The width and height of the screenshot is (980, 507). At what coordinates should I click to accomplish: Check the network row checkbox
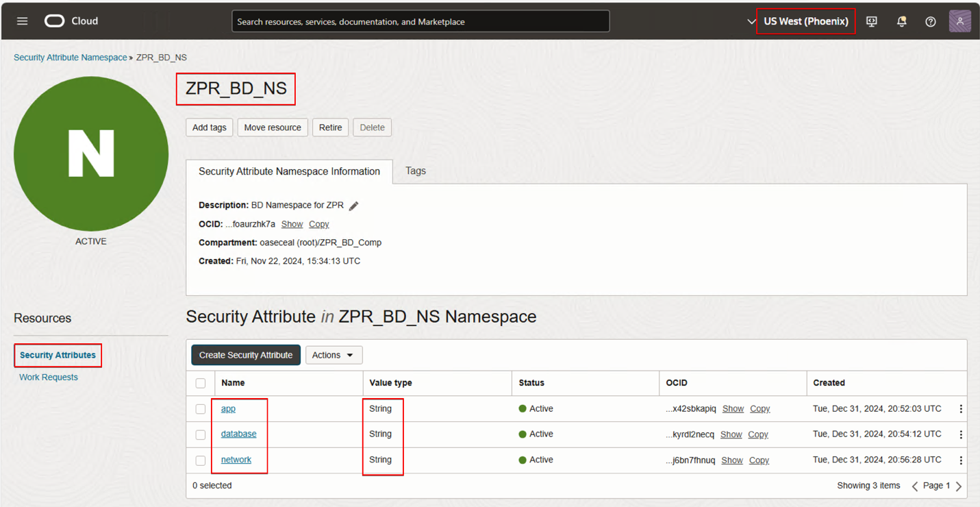(200, 460)
